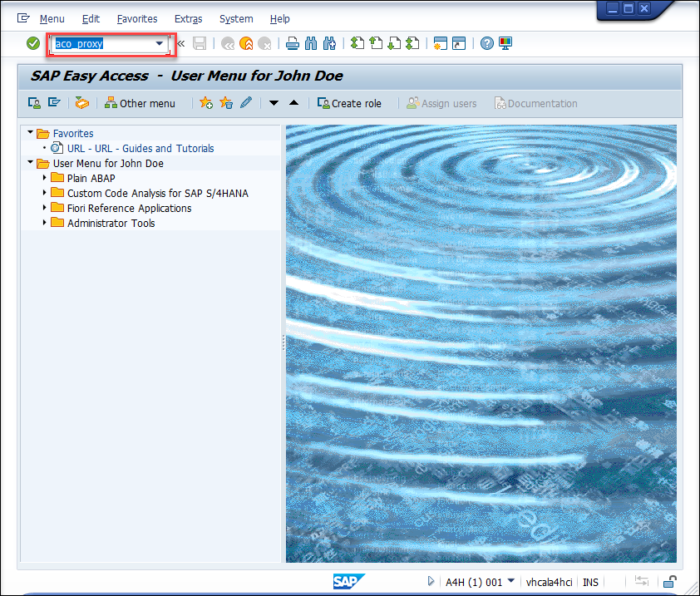This screenshot has width=700, height=596.
Task: Open the Edit menu
Action: click(91, 19)
